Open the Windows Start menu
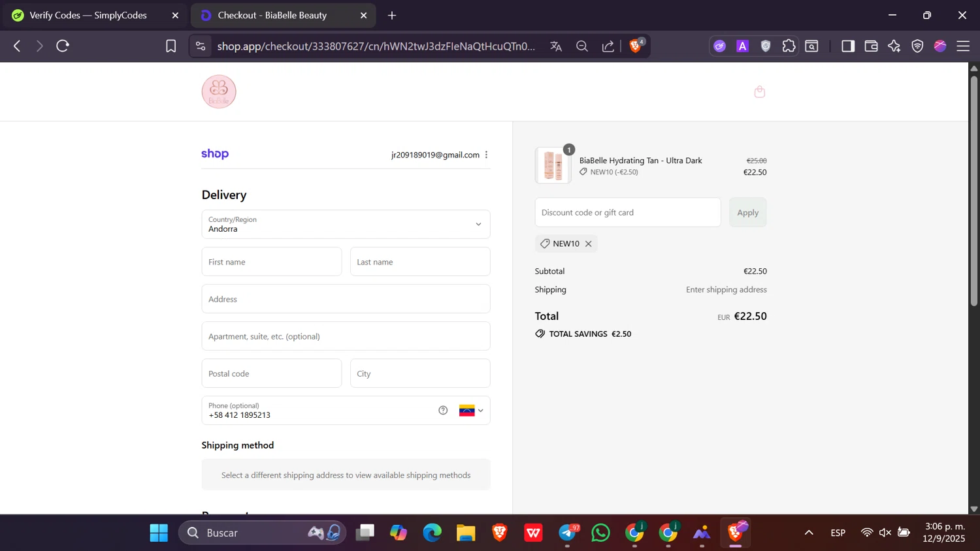 click(159, 533)
